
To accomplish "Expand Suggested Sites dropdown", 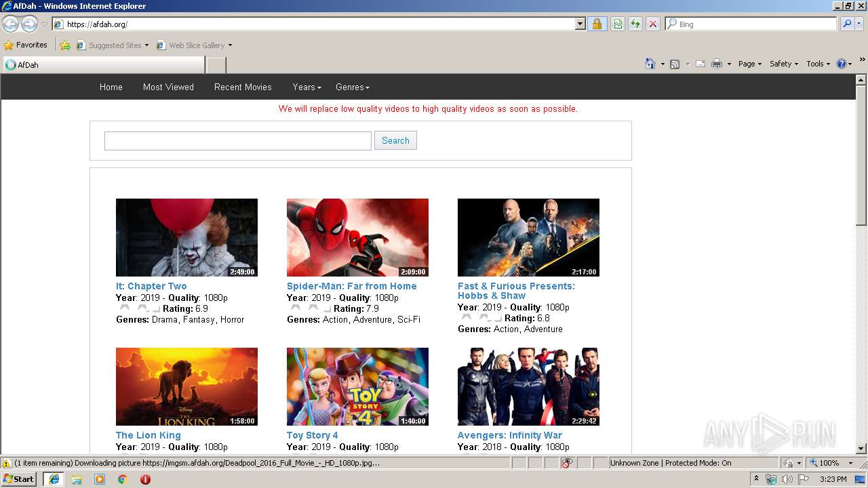I will (146, 45).
